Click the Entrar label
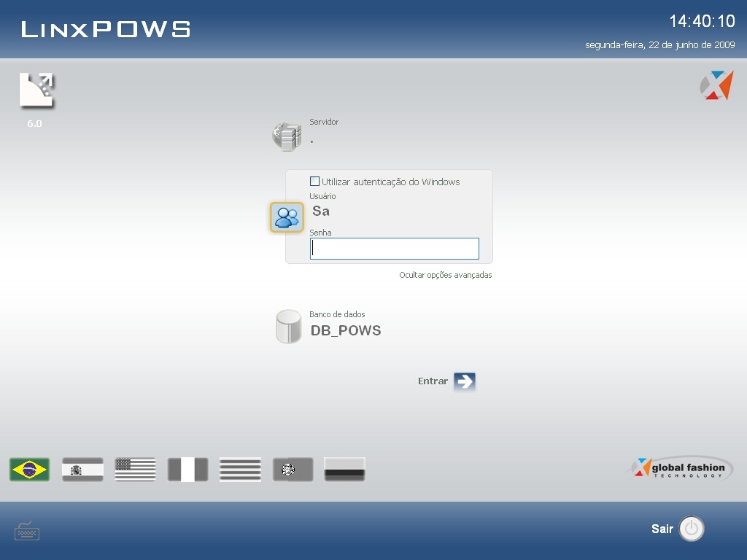Screen dimensions: 747x560 click(433, 381)
